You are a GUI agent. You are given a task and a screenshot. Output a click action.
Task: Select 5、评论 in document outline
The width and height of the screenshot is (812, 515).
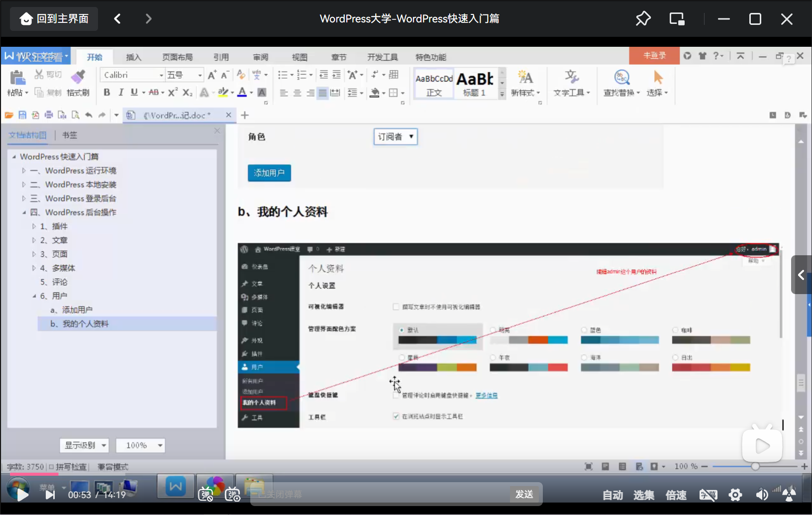pyautogui.click(x=54, y=282)
